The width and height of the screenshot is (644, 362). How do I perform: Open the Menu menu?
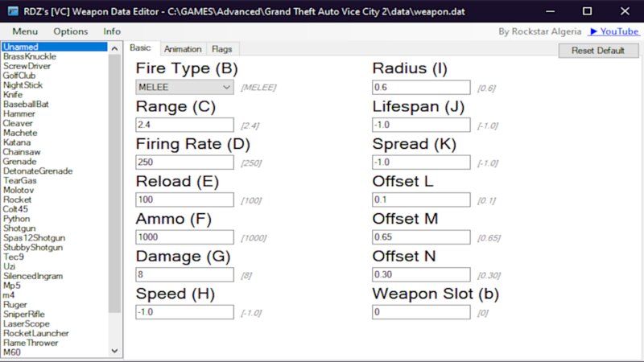pyautogui.click(x=25, y=31)
